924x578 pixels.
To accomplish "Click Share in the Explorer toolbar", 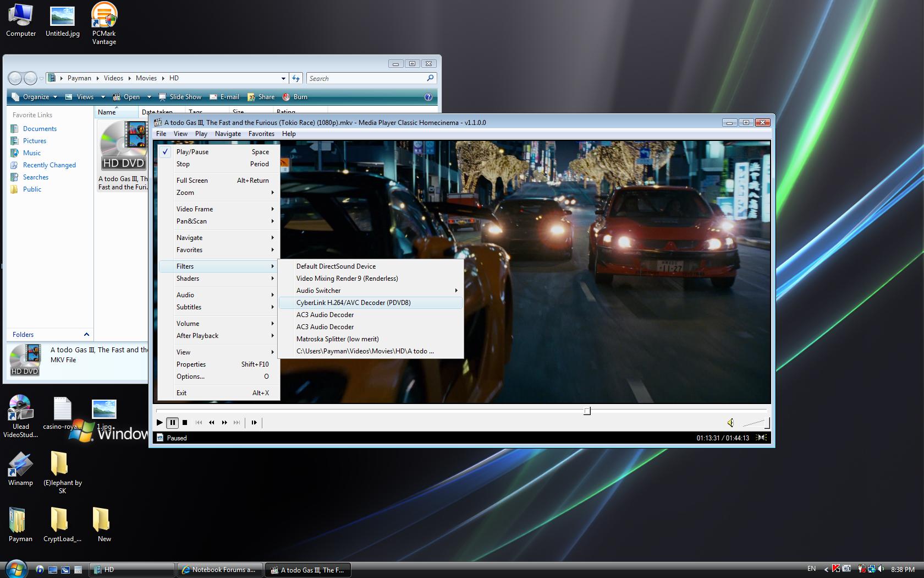I will 261,97.
